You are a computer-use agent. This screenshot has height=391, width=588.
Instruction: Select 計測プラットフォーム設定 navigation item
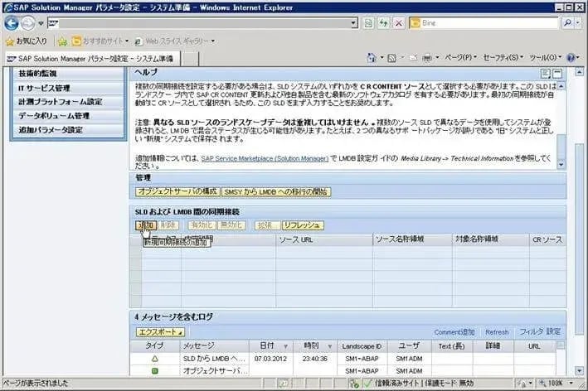[69, 102]
